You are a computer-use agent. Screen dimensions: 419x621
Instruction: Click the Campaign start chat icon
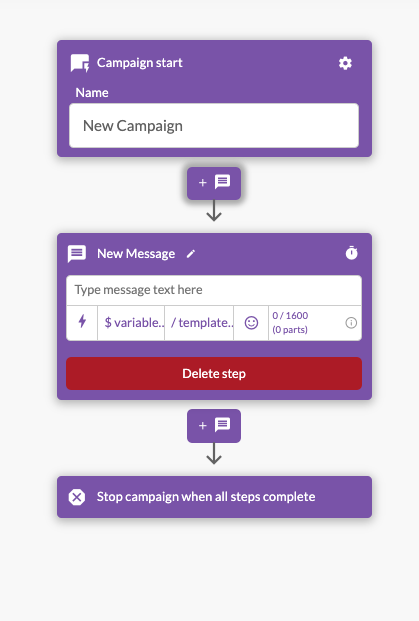coord(80,63)
